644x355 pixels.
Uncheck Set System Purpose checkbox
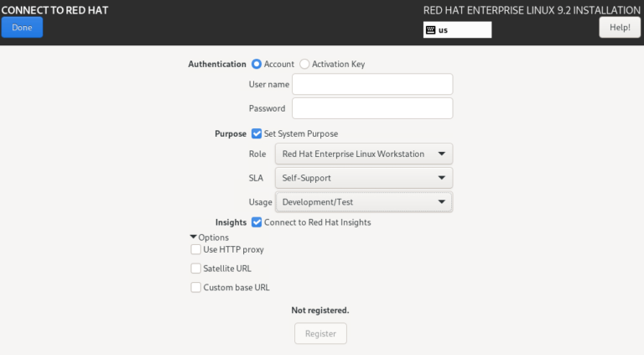tap(257, 133)
